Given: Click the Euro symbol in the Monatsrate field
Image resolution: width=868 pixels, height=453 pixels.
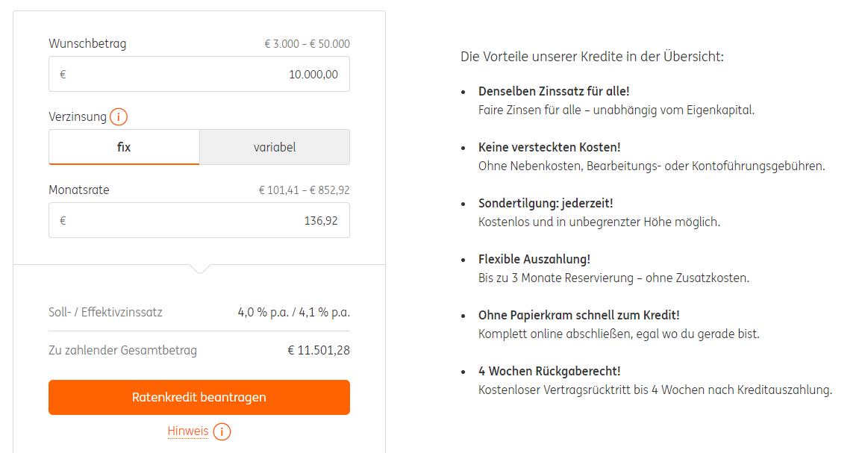Looking at the screenshot, I should point(62,220).
